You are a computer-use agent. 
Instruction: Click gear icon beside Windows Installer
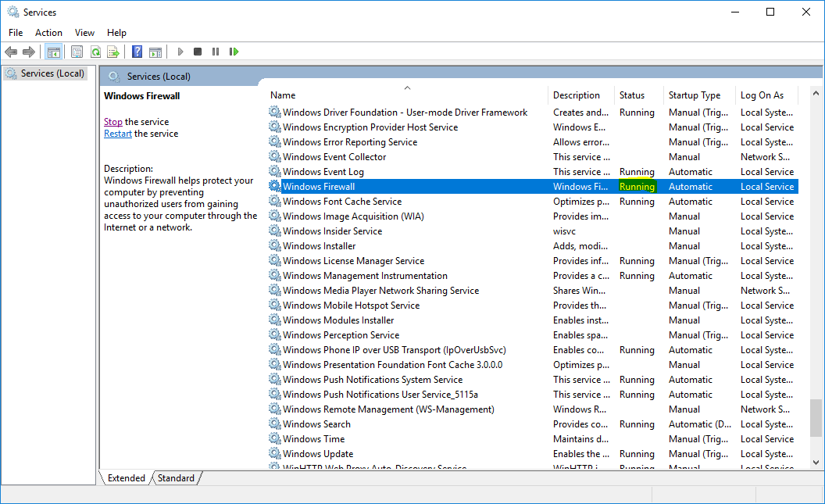(x=275, y=245)
